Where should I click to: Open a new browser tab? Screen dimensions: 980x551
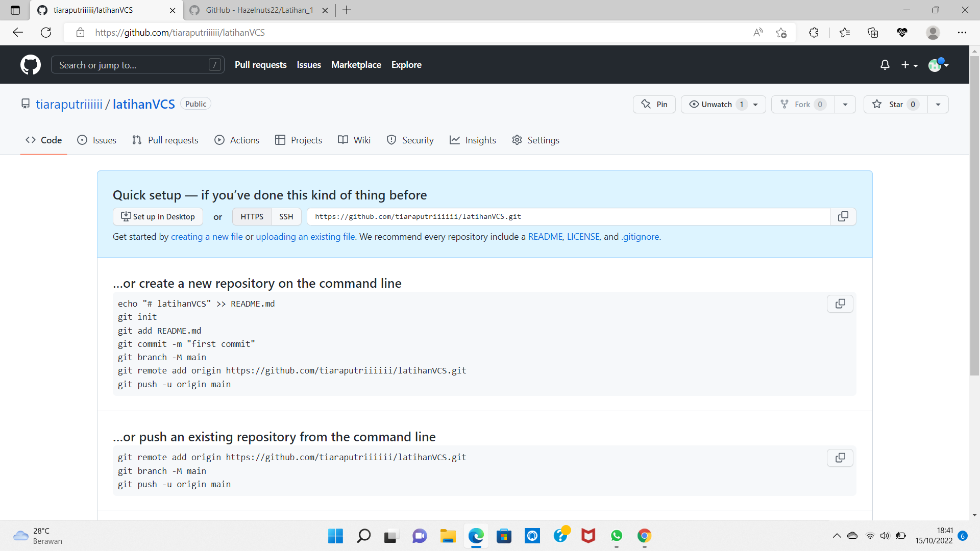[347, 10]
